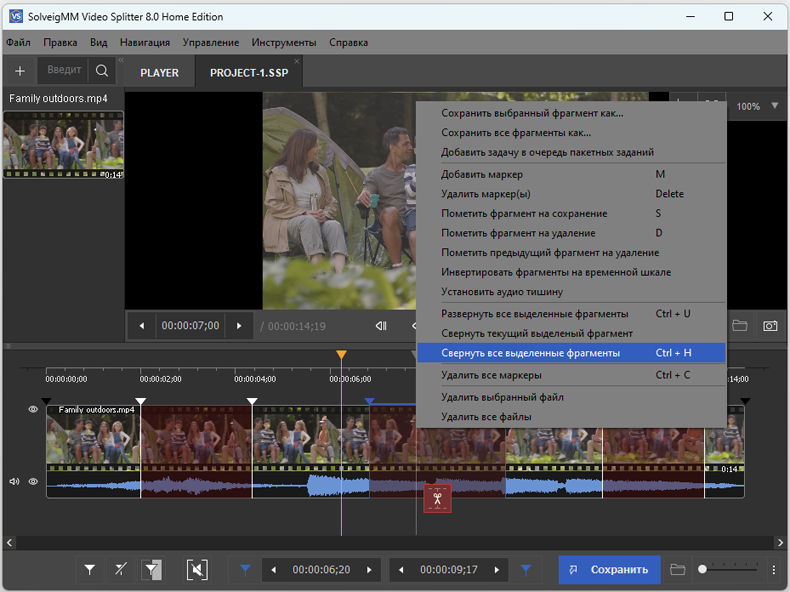Click the timeline scrollbar right arrow
The image size is (790, 592).
(x=780, y=543)
